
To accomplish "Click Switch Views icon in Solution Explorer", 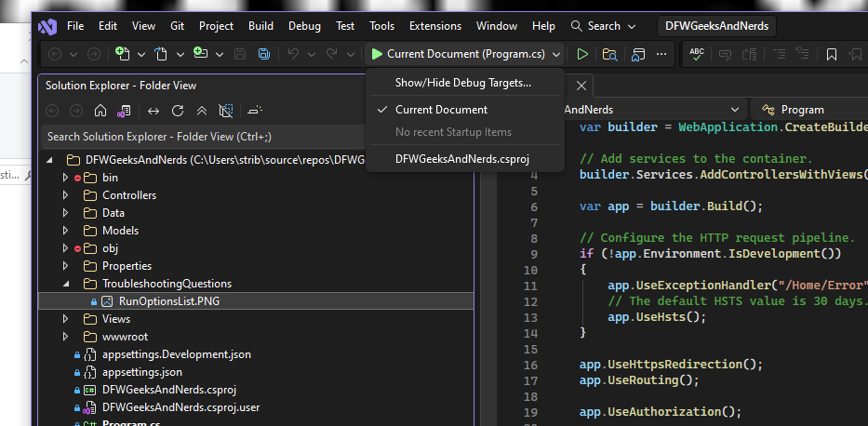I will [x=123, y=112].
